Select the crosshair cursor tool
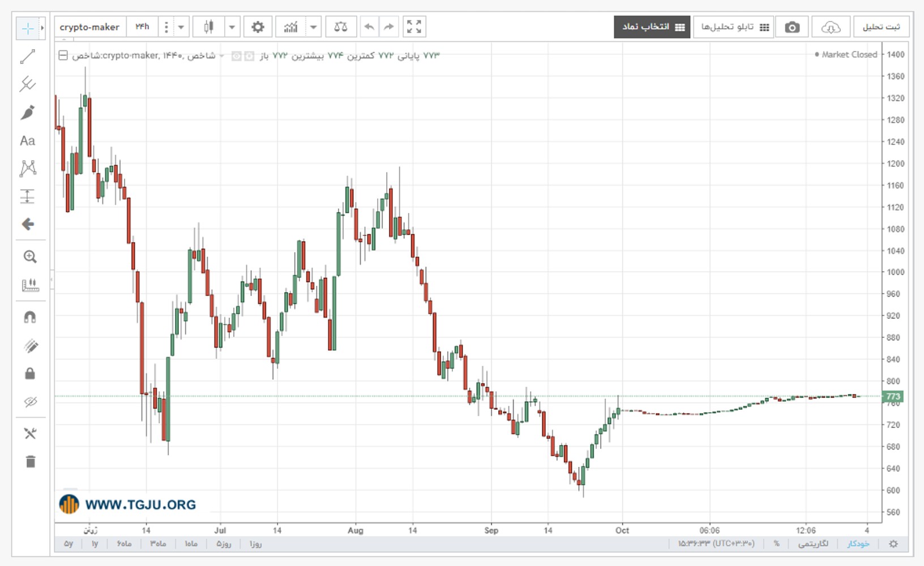This screenshot has height=566, width=924. pos(28,28)
